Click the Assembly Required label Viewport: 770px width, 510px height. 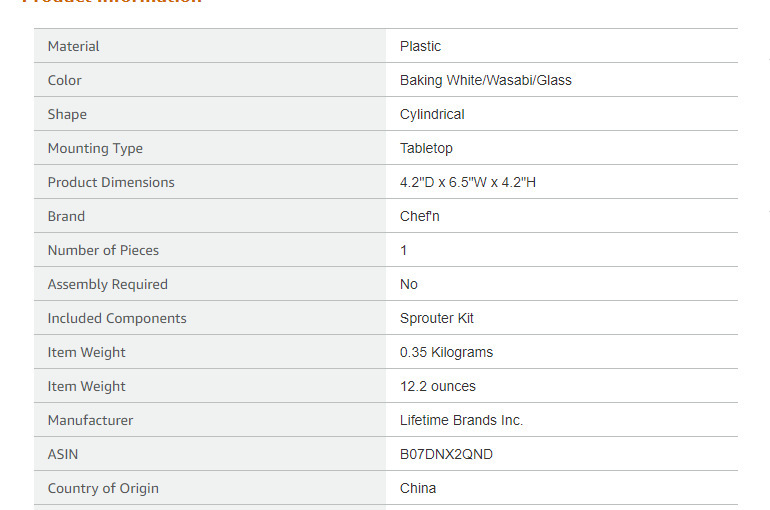[x=108, y=284]
